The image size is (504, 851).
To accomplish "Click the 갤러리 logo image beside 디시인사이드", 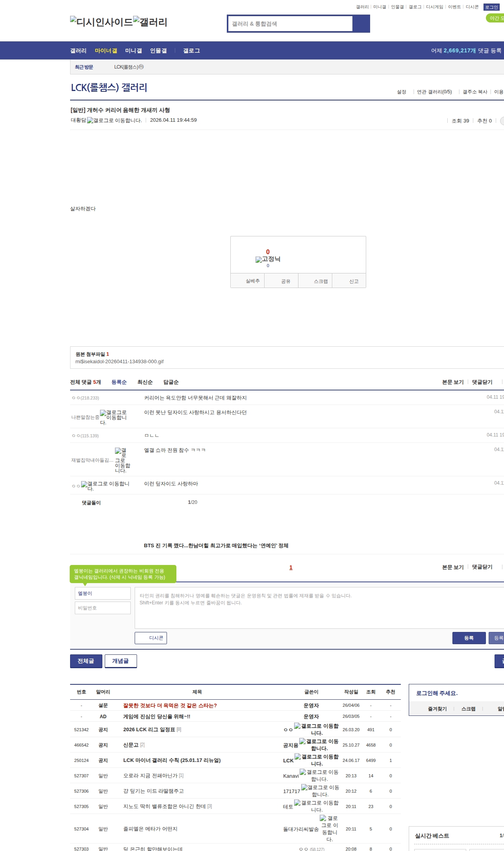I will click(150, 22).
